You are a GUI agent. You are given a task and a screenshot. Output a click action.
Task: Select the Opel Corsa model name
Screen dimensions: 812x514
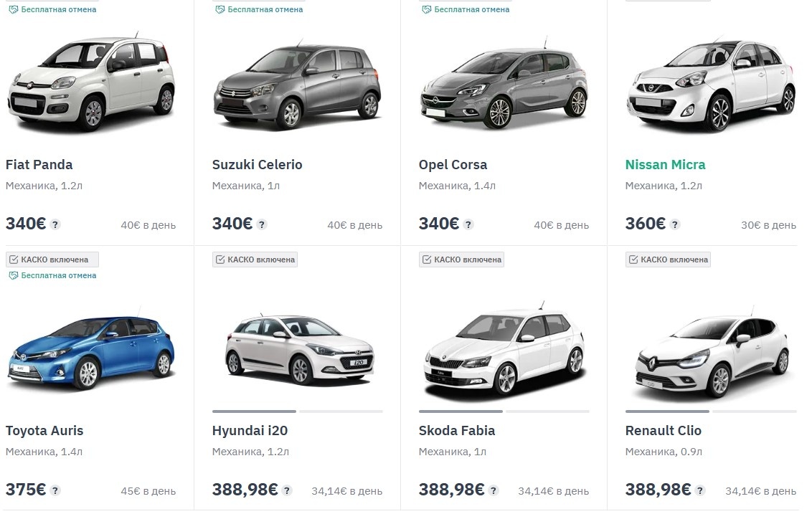click(453, 164)
